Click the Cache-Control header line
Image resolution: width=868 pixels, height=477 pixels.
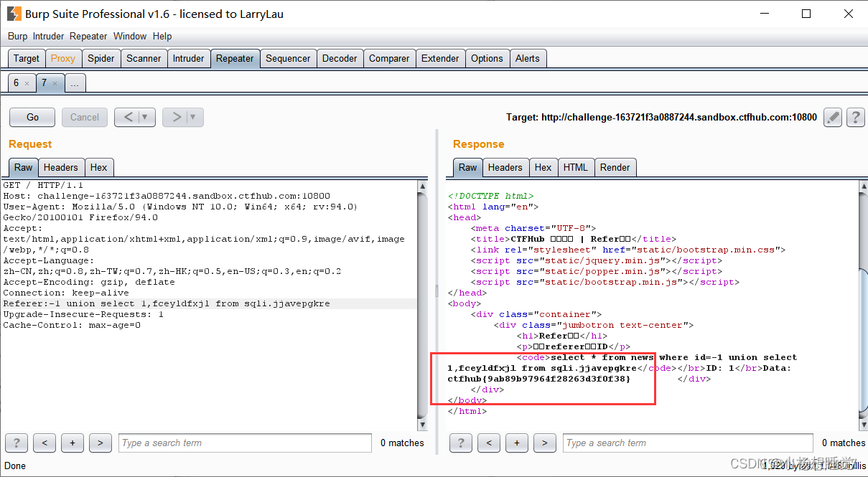(x=72, y=325)
